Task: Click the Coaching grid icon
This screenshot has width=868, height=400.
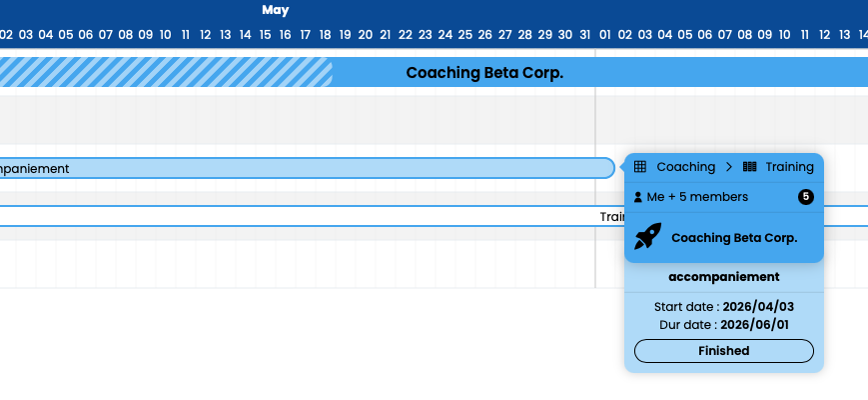Action: tap(640, 167)
